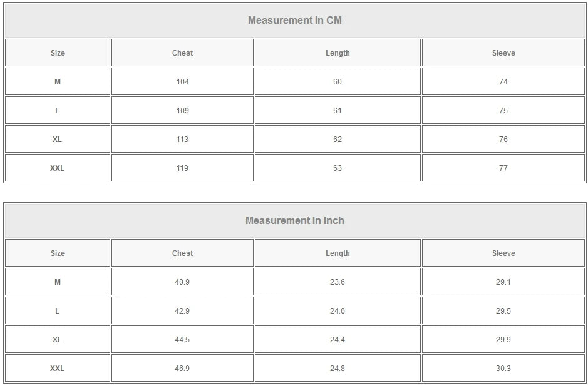
Task: Select the Length header in the CM table
Action: [x=338, y=53]
